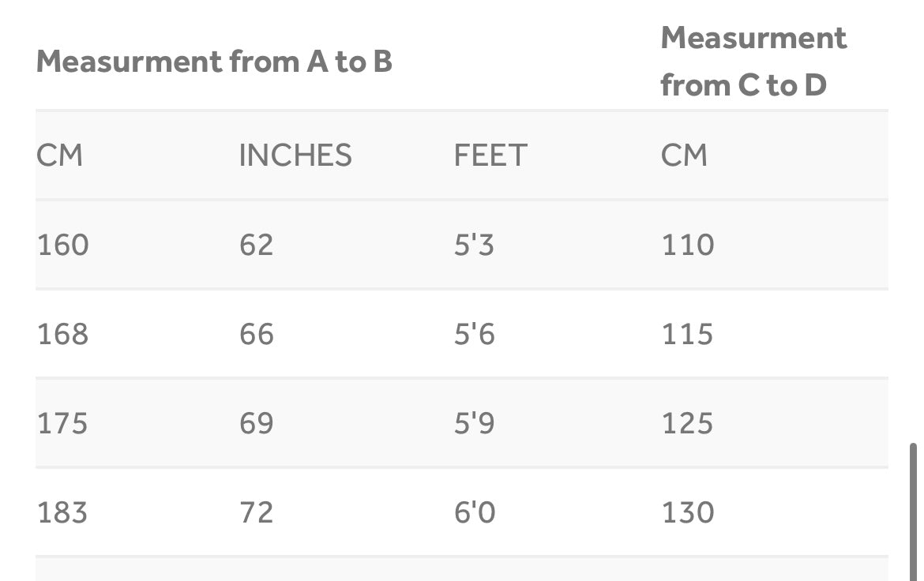Image resolution: width=924 pixels, height=581 pixels.
Task: Click the 62 inches cell
Action: click(257, 245)
